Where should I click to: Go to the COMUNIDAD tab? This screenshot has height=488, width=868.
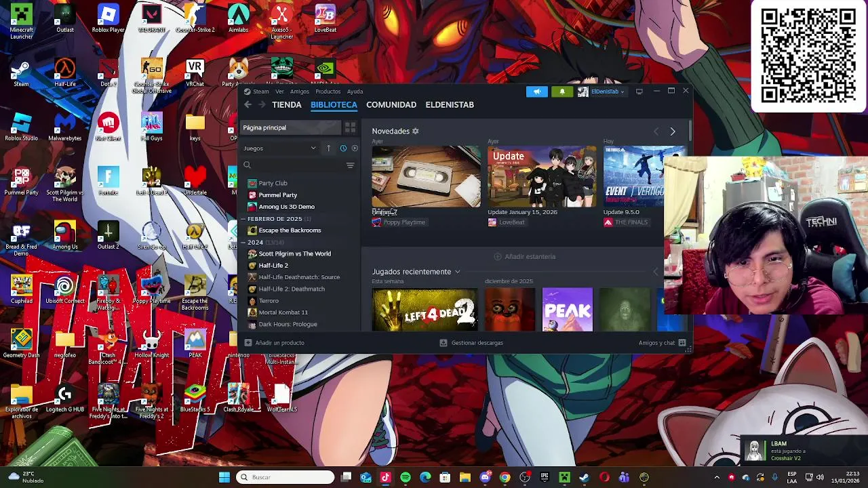[391, 104]
